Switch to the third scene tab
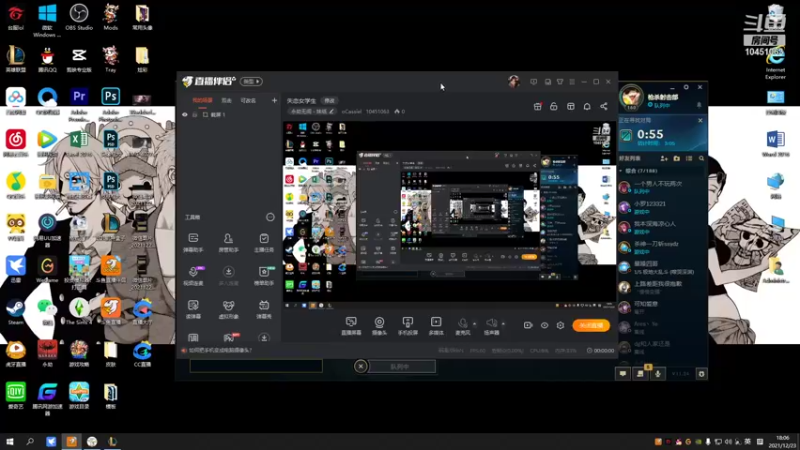This screenshot has width=800, height=450. click(248, 101)
